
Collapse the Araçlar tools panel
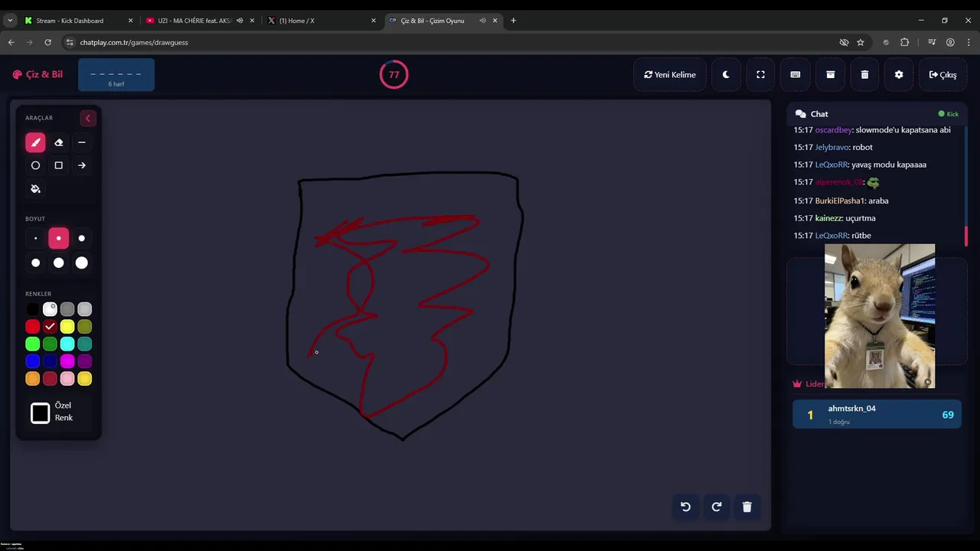click(x=87, y=118)
